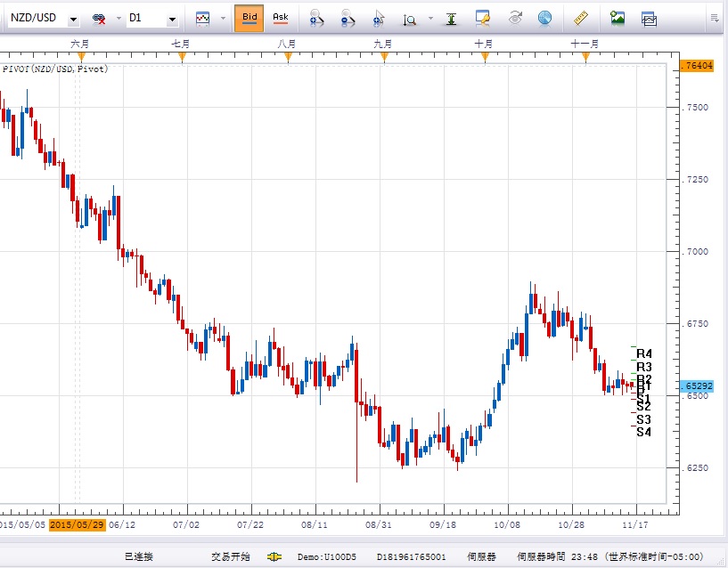
Task: Open the magnifier tool dropdown arrow
Action: 430,18
